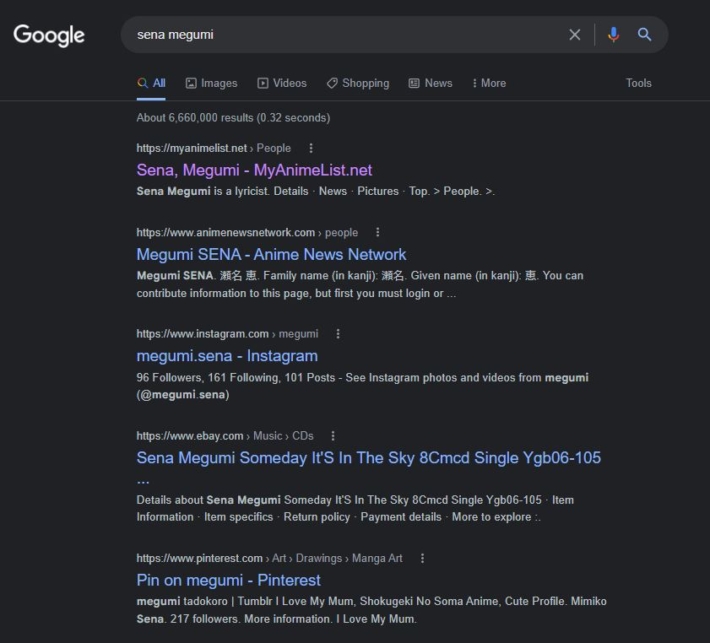The width and height of the screenshot is (710, 643).
Task: Switch to the Videos tab
Action: click(282, 83)
